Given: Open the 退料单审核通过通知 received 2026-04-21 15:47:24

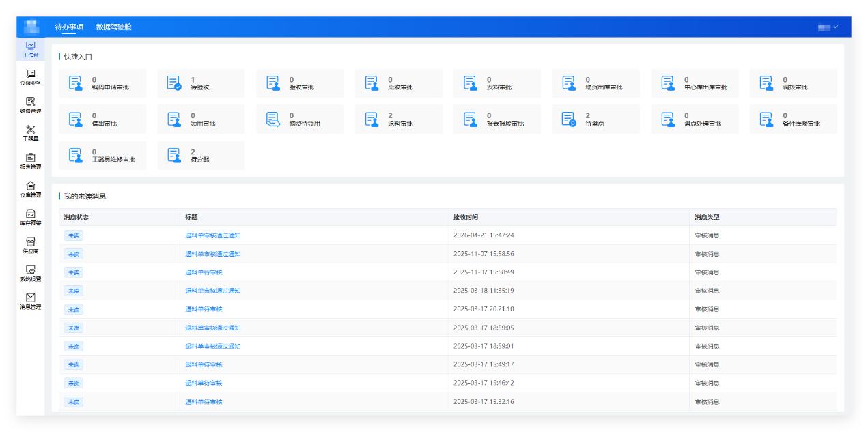Looking at the screenshot, I should (x=213, y=235).
